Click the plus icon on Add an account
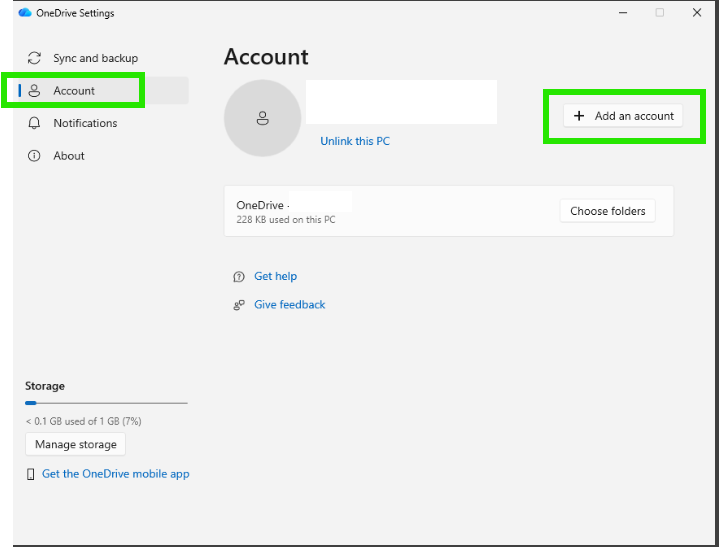The image size is (719, 547). point(579,116)
